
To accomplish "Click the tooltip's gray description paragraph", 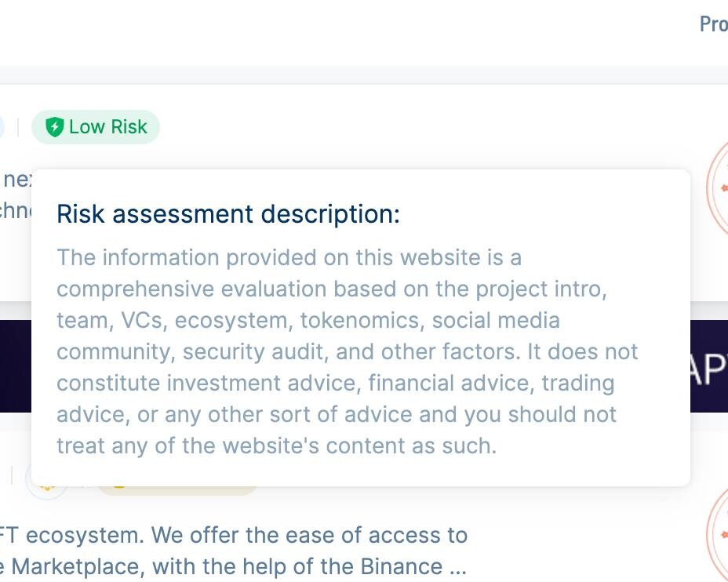I will click(x=348, y=351).
